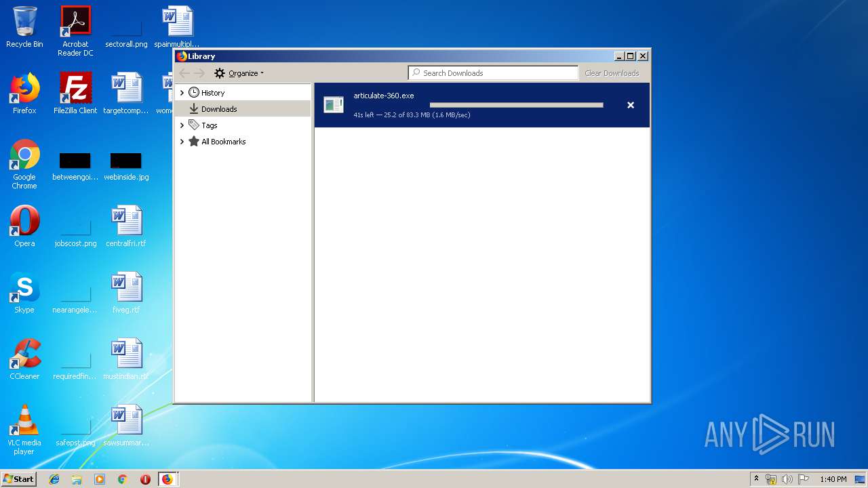868x488 pixels.
Task: Open the Action Center flag icon
Action: coord(803,479)
